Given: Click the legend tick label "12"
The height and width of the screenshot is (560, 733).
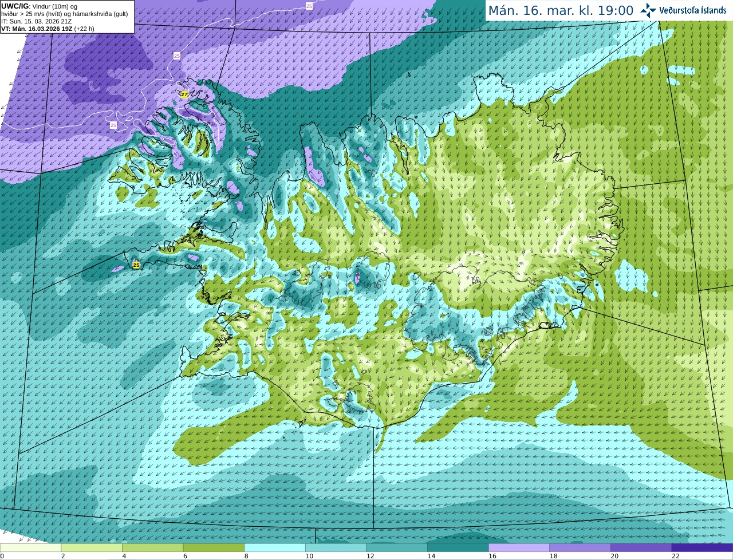Looking at the screenshot, I should 371,556.
